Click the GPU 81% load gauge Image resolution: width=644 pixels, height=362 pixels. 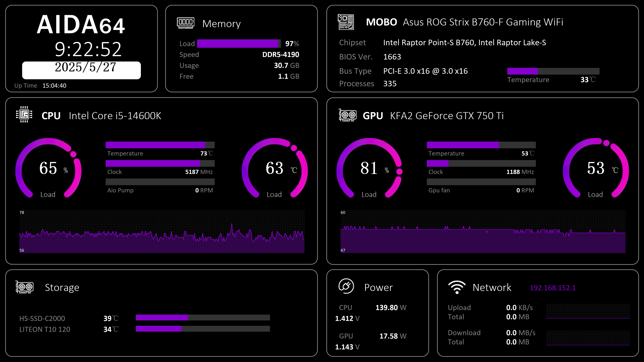(x=369, y=168)
